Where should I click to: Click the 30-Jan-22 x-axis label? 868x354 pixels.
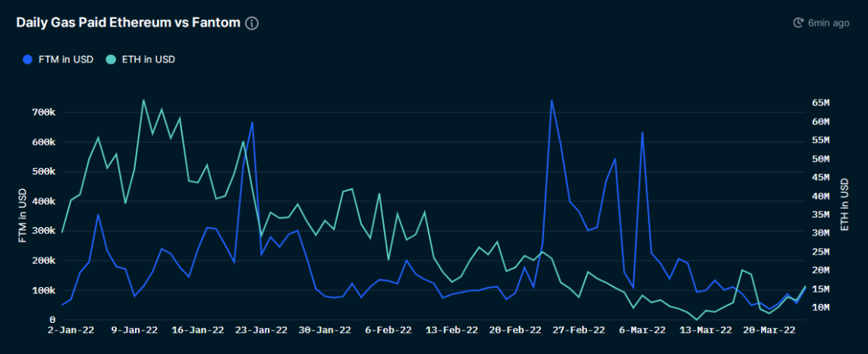325,330
